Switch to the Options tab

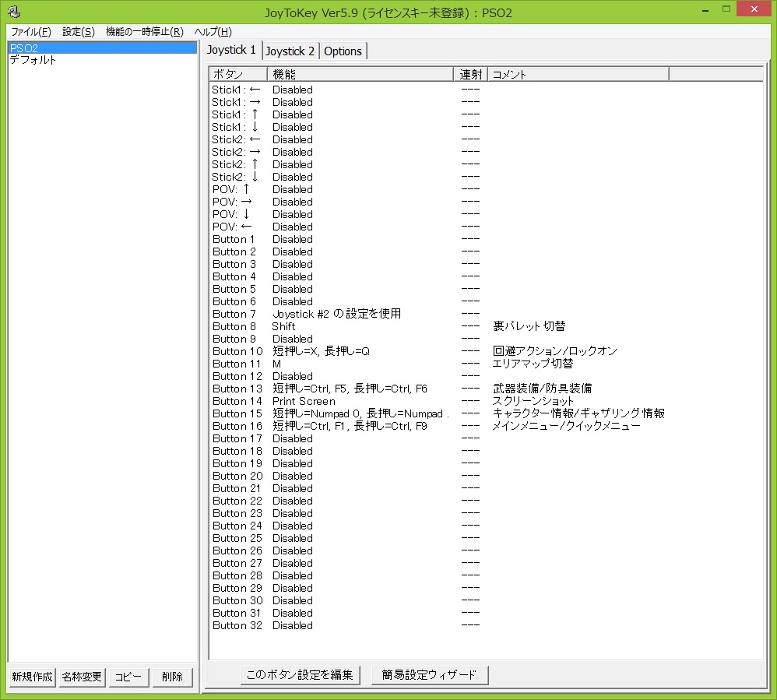tap(343, 51)
